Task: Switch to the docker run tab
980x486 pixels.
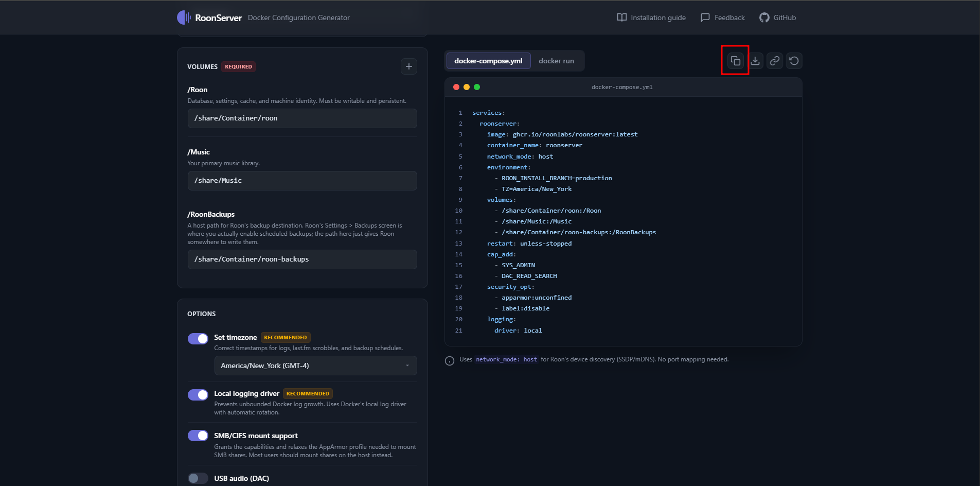Action: tap(556, 61)
